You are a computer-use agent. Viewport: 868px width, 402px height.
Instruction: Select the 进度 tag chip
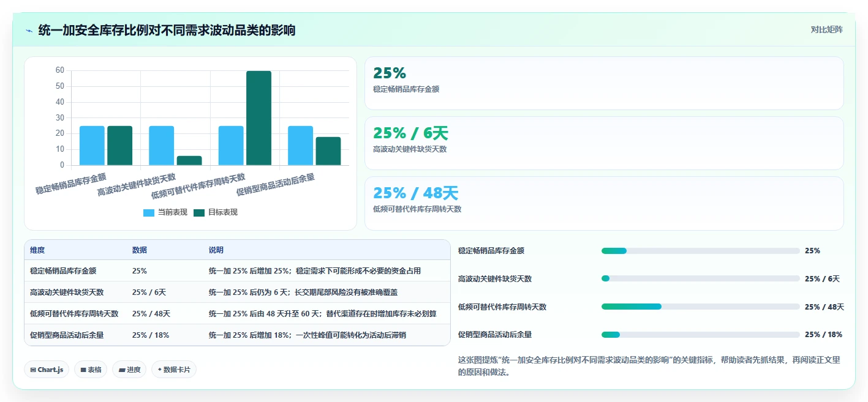(x=129, y=370)
